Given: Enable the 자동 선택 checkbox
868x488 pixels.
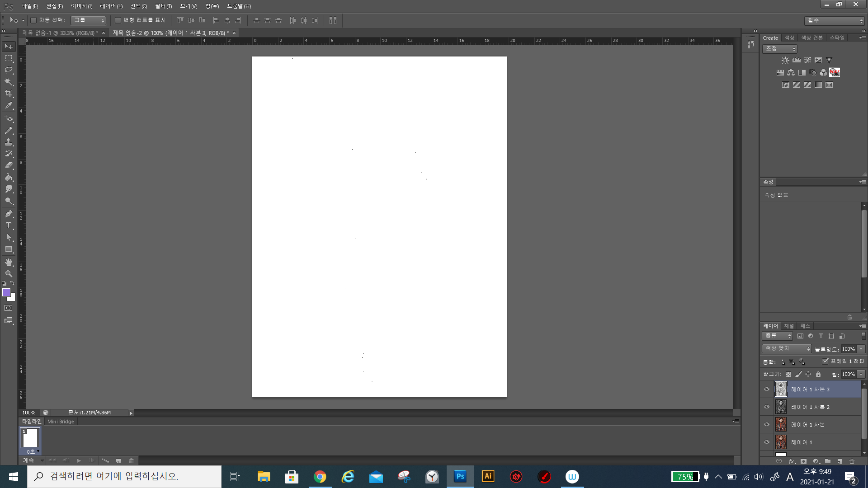Looking at the screenshot, I should (33, 20).
